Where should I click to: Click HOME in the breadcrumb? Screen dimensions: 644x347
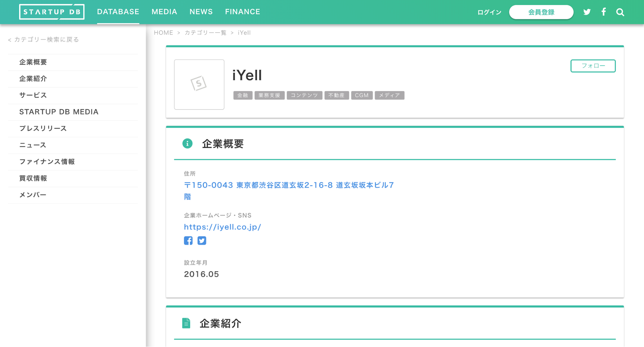[x=163, y=33]
